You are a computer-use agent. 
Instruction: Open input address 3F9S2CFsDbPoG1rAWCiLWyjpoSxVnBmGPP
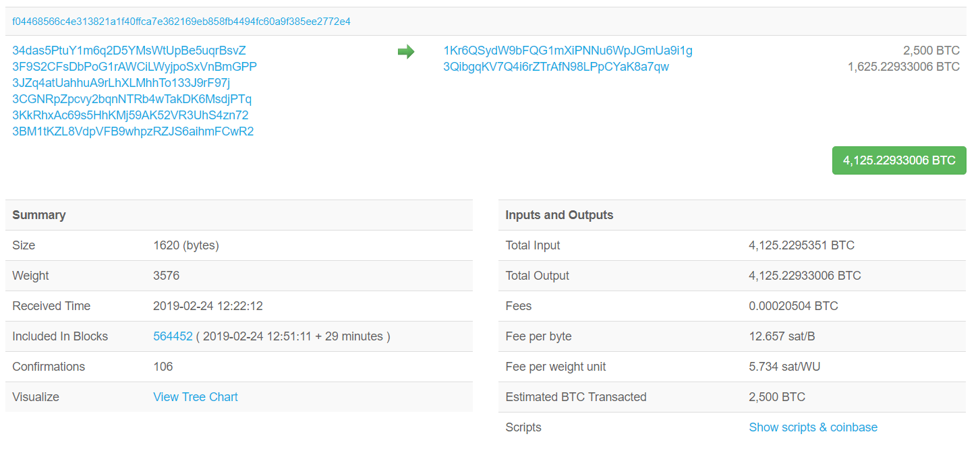134,67
